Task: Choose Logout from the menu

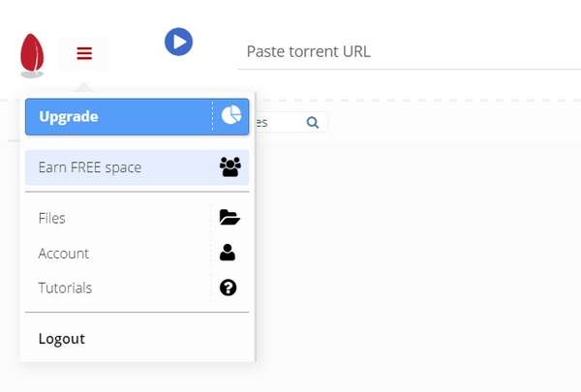Action: [62, 339]
